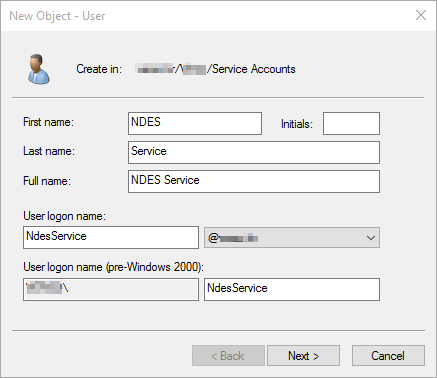Screen dimensions: 437x378
Task: Click the greyed-out < Back button
Action: point(228,356)
